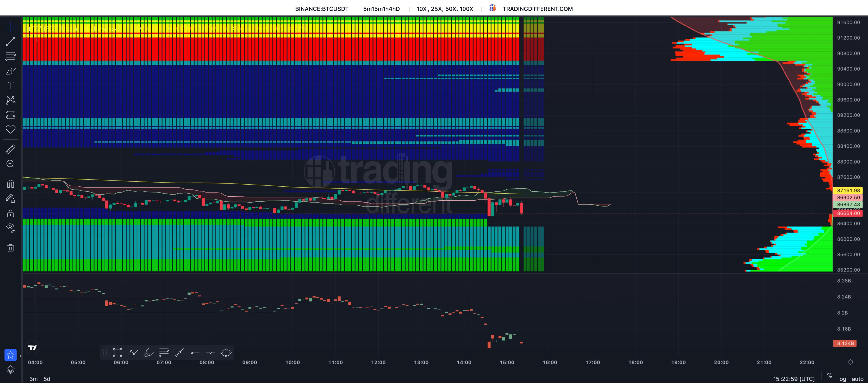Select the brush drawing tool
This screenshot has height=385, width=868.
(x=10, y=71)
